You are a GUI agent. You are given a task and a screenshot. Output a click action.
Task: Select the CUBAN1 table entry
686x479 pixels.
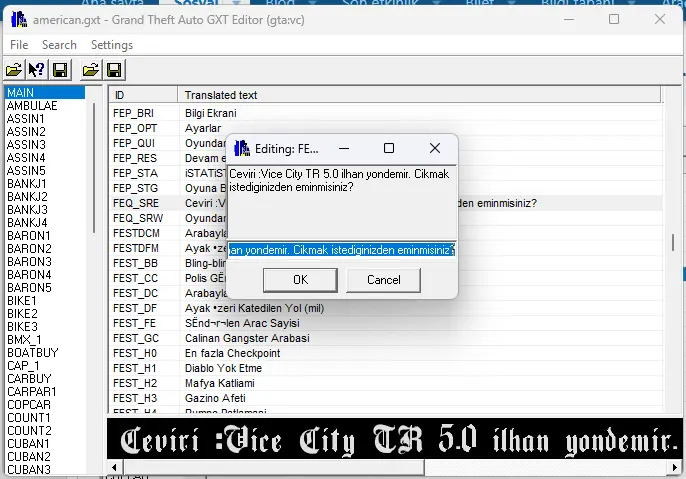[28, 444]
